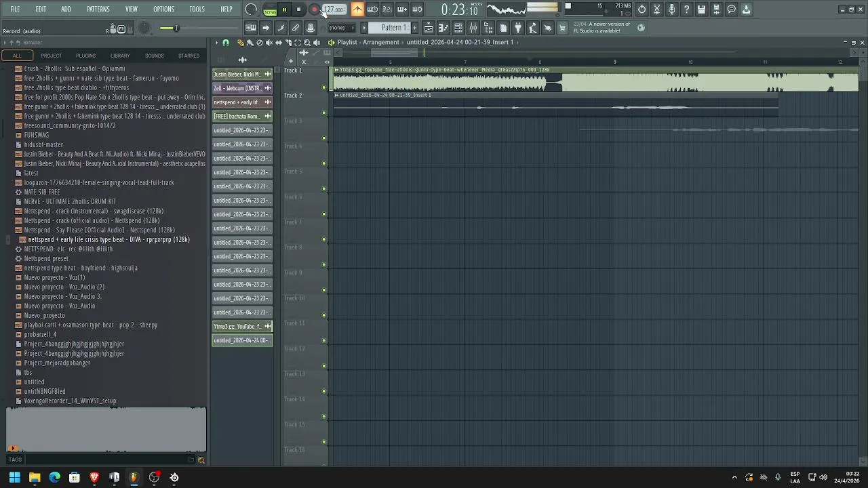Expand the hidusbf-master folder

(x=43, y=144)
